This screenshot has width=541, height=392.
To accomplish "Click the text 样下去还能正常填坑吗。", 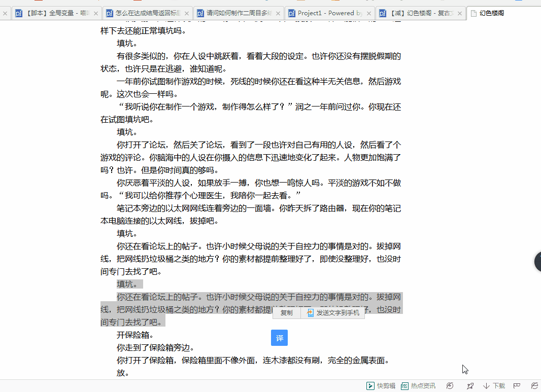I will pyautogui.click(x=143, y=31).
